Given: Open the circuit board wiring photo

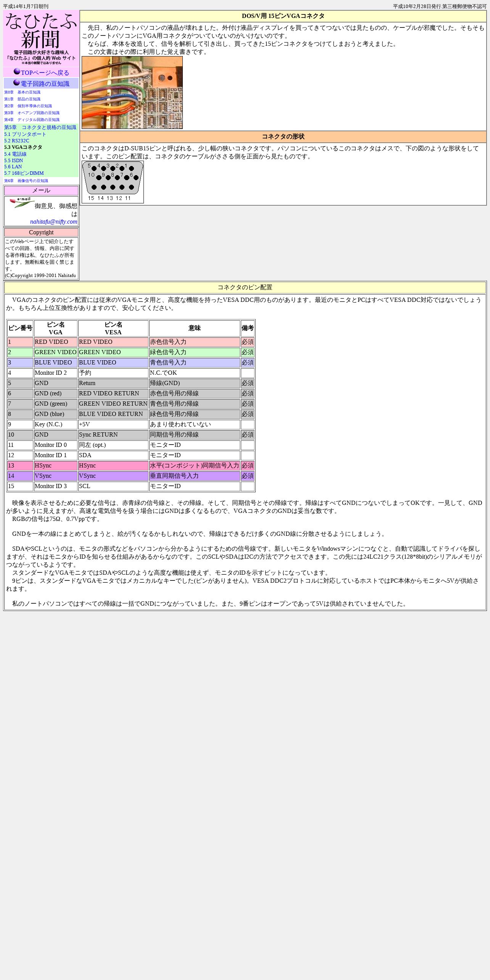Looking at the screenshot, I should (x=132, y=93).
